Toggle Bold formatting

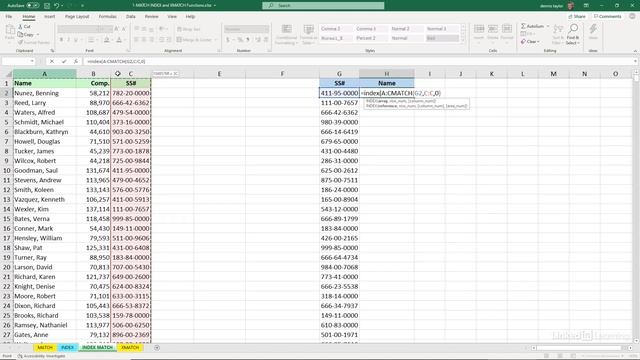[x=61, y=40]
